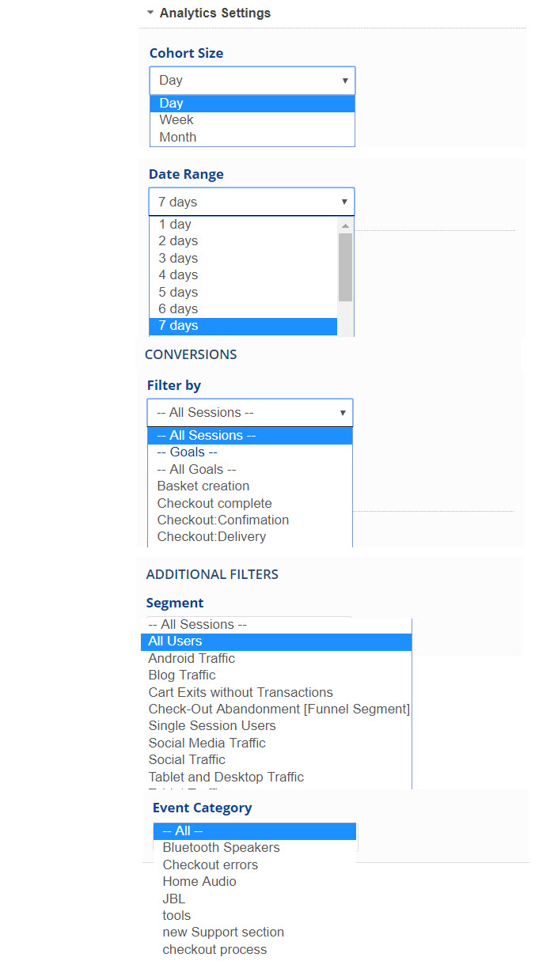Choose Checkout:Delivery in Filter by list
This screenshot has height=980, width=535.
(211, 536)
